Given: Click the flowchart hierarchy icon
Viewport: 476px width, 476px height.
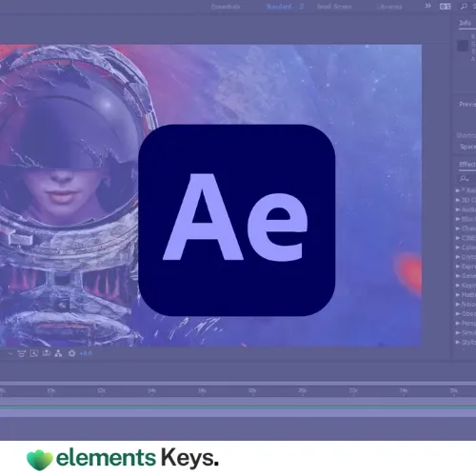Looking at the screenshot, I should pyautogui.click(x=58, y=353).
